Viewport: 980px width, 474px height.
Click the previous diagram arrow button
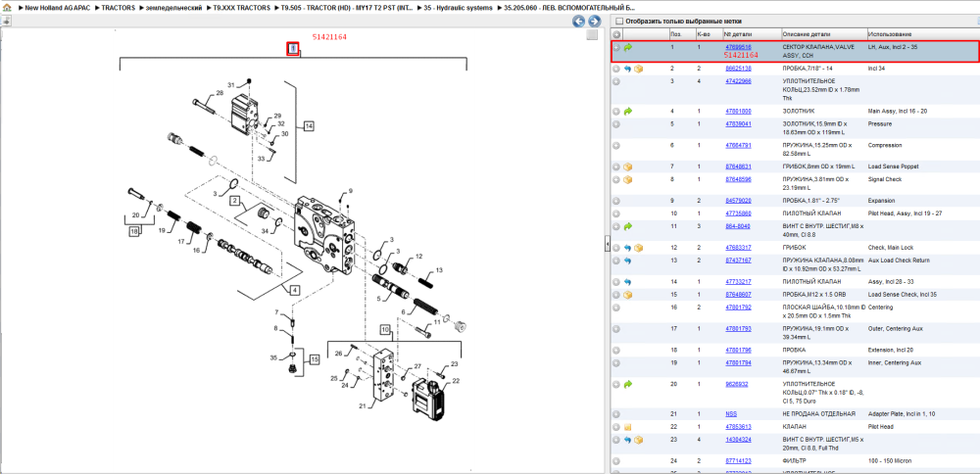[579, 22]
